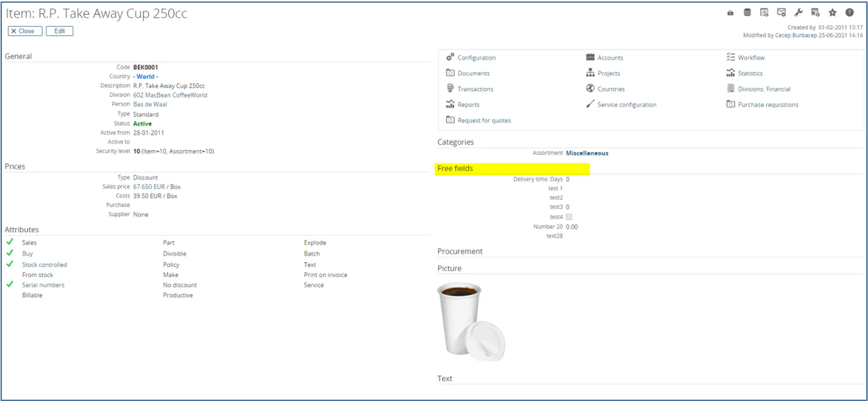Follow the Miscellaneous assortment link
The width and height of the screenshot is (868, 401).
(587, 153)
